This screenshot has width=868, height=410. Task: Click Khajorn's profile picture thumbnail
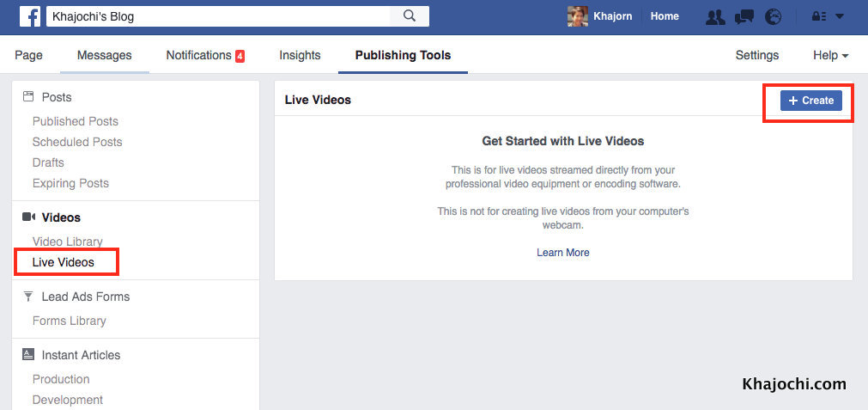click(577, 16)
